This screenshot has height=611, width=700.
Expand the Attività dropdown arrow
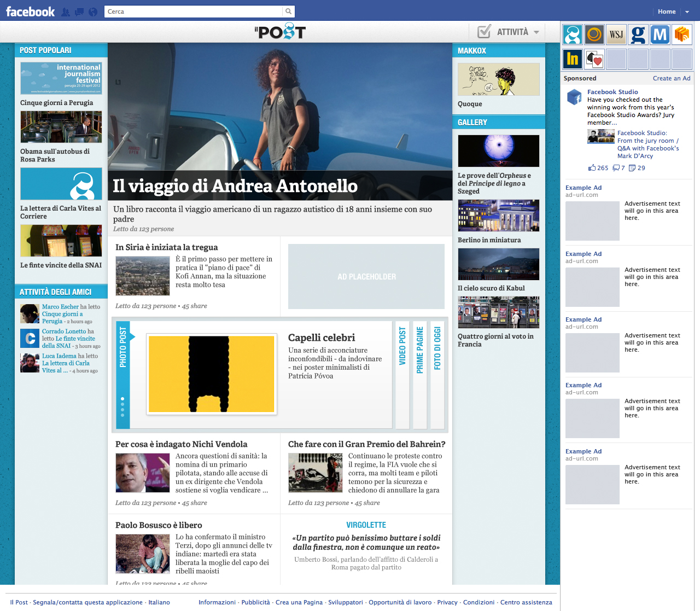[536, 32]
